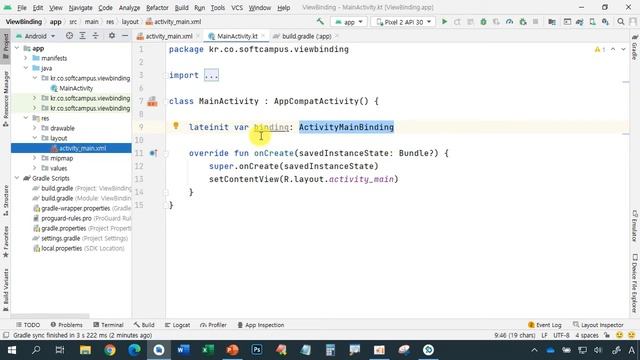This screenshot has height=360, width=640.
Task: Expand the values folder
Action: [35, 168]
